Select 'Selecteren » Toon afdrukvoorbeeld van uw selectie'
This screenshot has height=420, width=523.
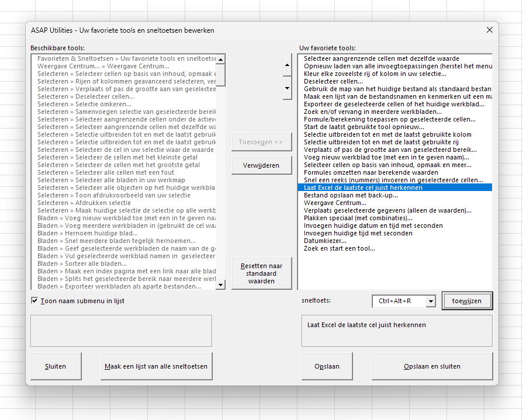[x=124, y=195]
